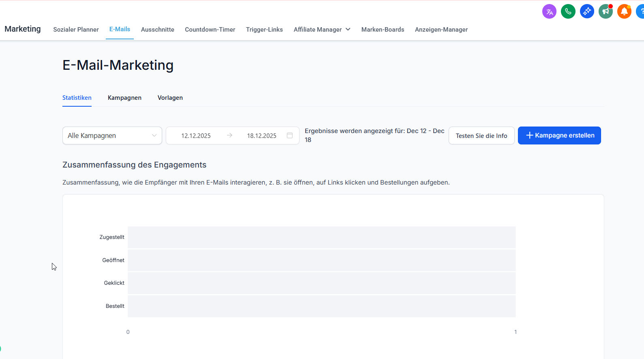
Task: Click the green phone dialer icon
Action: [568, 11]
